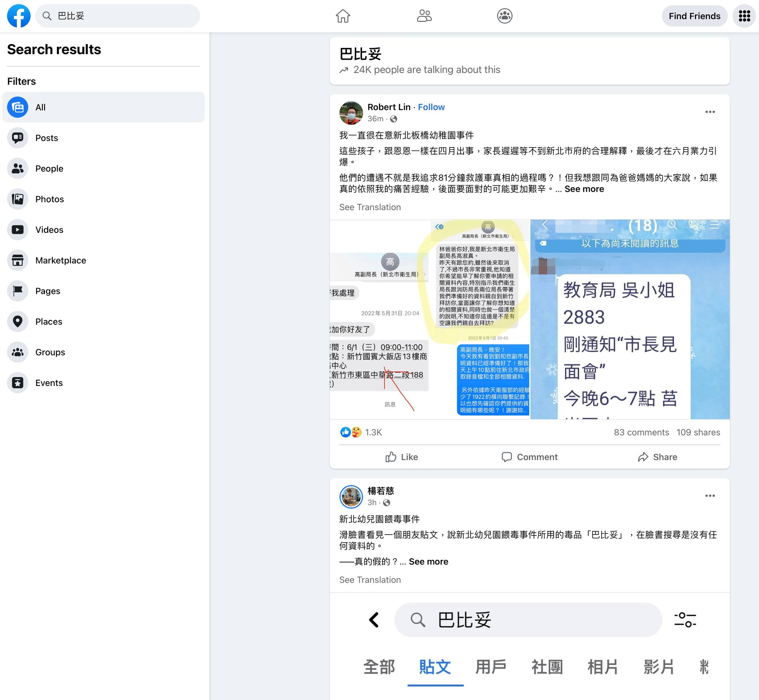
Task: Select the Events filter
Action: [x=103, y=383]
